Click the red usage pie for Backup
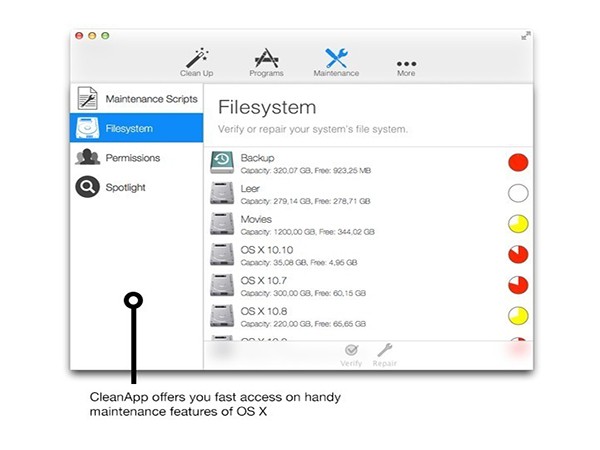600x450 pixels. pyautogui.click(x=518, y=162)
